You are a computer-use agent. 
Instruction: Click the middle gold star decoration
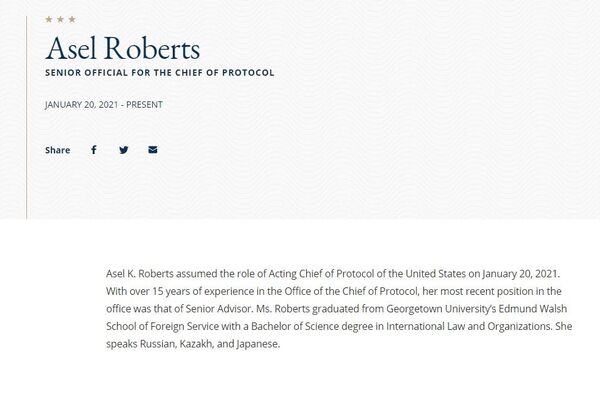[x=60, y=19]
